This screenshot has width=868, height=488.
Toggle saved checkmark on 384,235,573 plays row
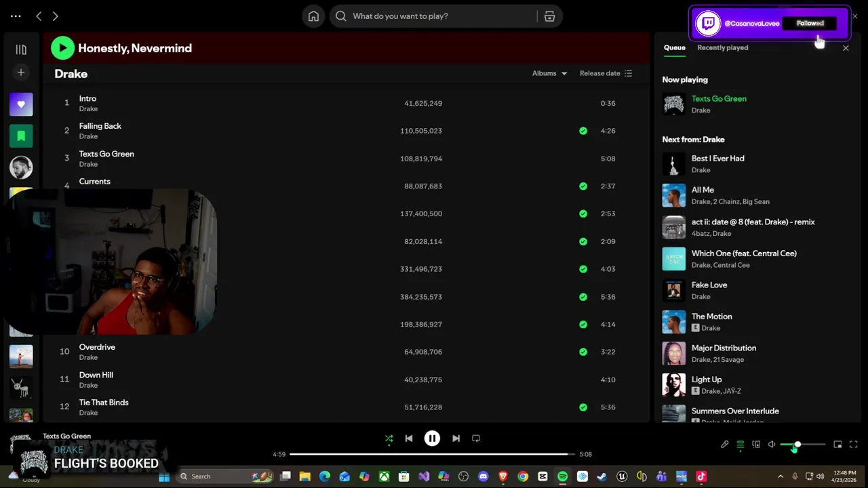583,297
